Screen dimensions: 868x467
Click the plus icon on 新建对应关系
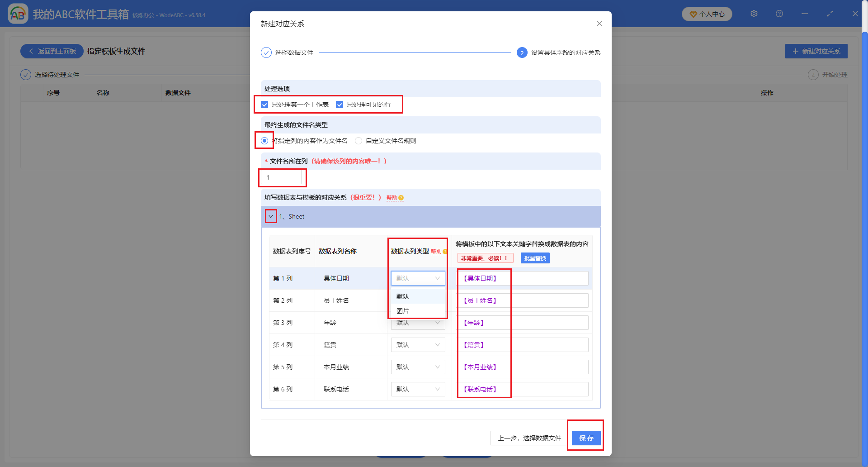(x=796, y=51)
